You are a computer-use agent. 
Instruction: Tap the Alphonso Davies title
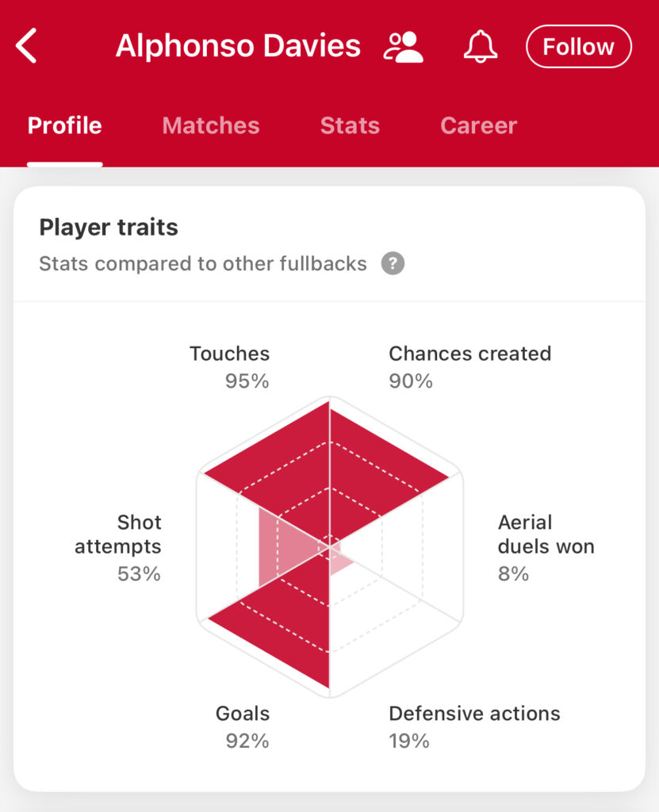(238, 46)
